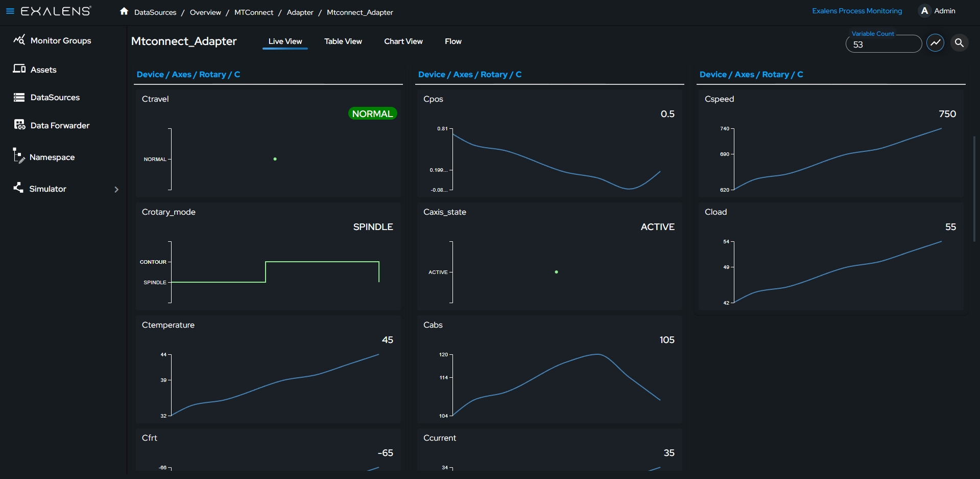This screenshot has width=980, height=479.
Task: Click the Caxis_state card title
Action: 445,212
